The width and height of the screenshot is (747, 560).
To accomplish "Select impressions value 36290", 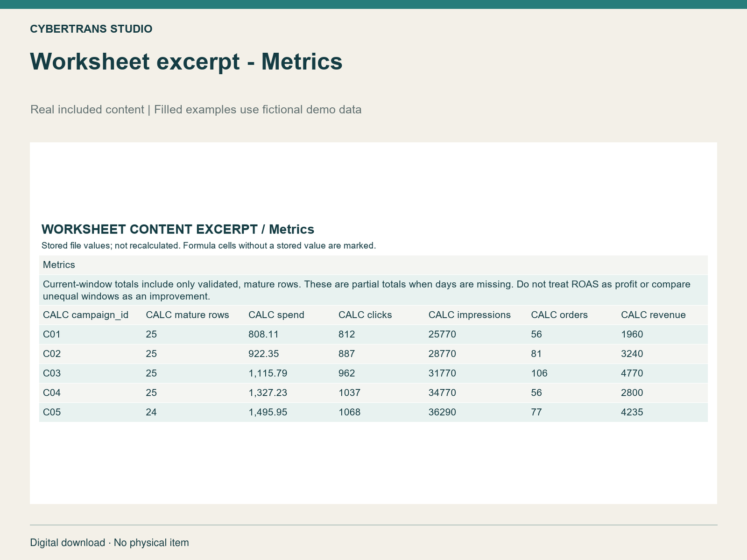I will coord(442,413).
